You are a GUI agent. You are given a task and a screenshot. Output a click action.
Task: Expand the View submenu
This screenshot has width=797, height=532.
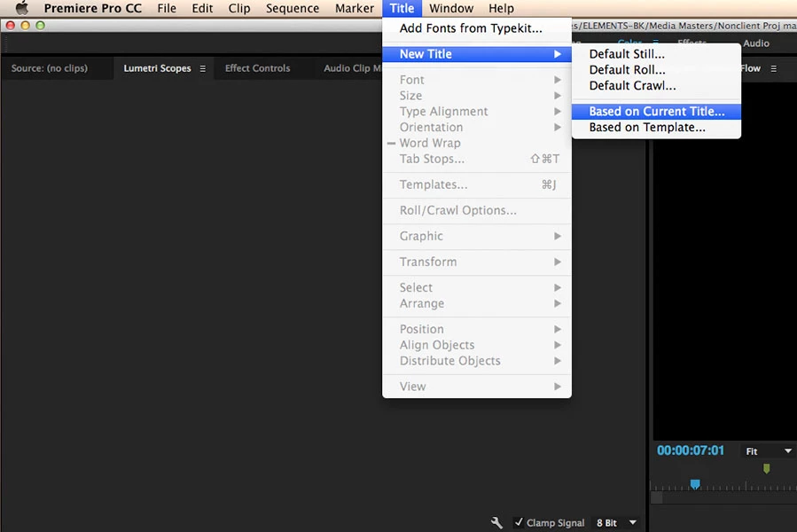[477, 387]
